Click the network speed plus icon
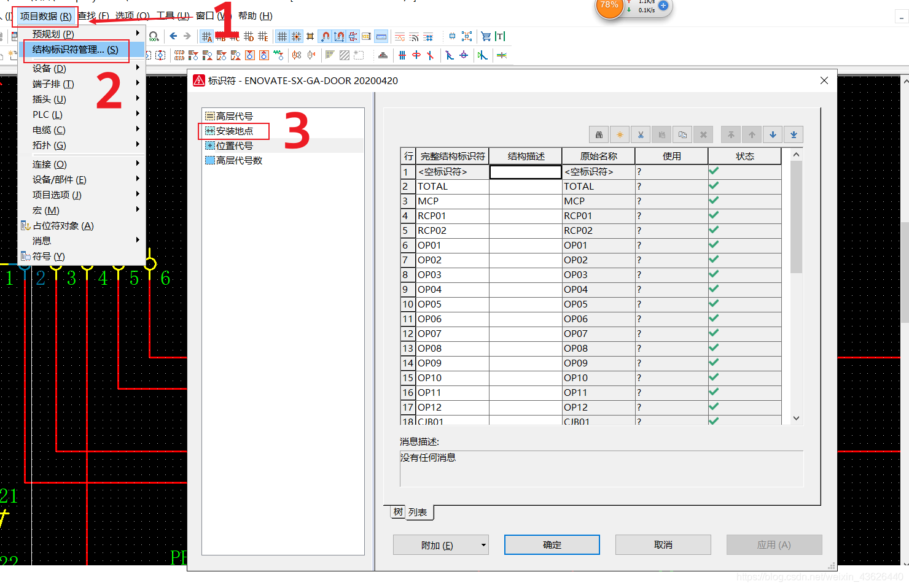 pos(663,6)
